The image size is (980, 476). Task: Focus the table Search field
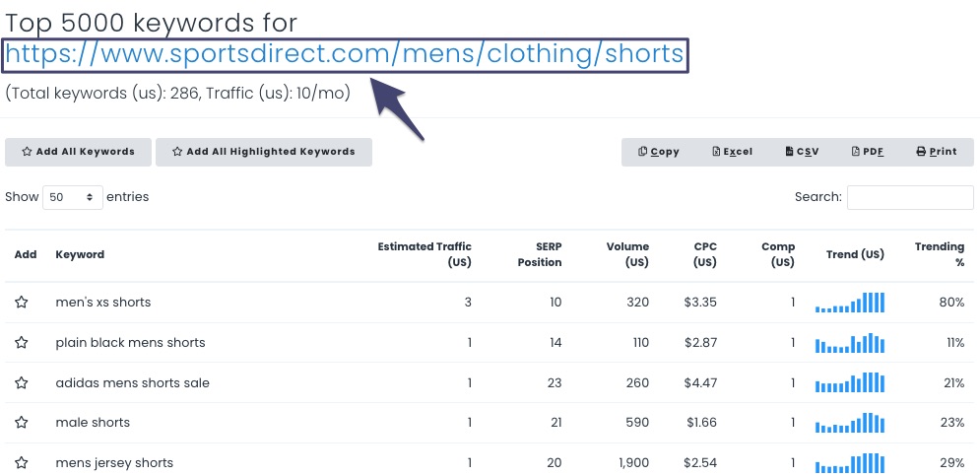910,197
